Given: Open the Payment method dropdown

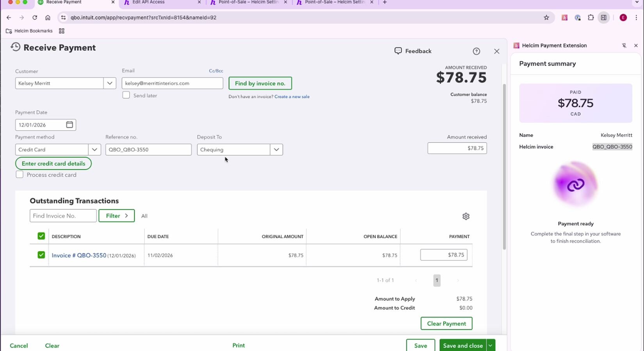Looking at the screenshot, I should tap(94, 150).
